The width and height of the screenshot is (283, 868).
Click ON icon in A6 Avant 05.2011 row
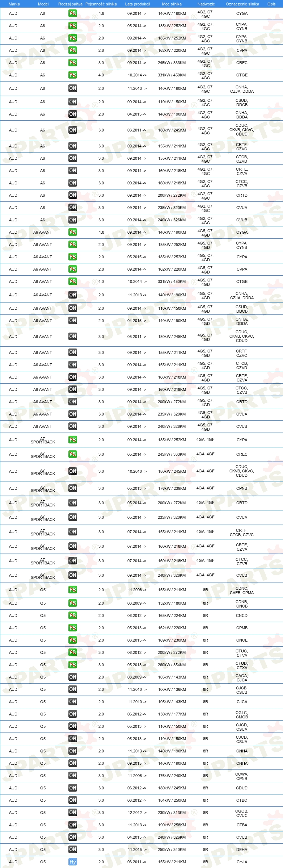pyautogui.click(x=73, y=337)
